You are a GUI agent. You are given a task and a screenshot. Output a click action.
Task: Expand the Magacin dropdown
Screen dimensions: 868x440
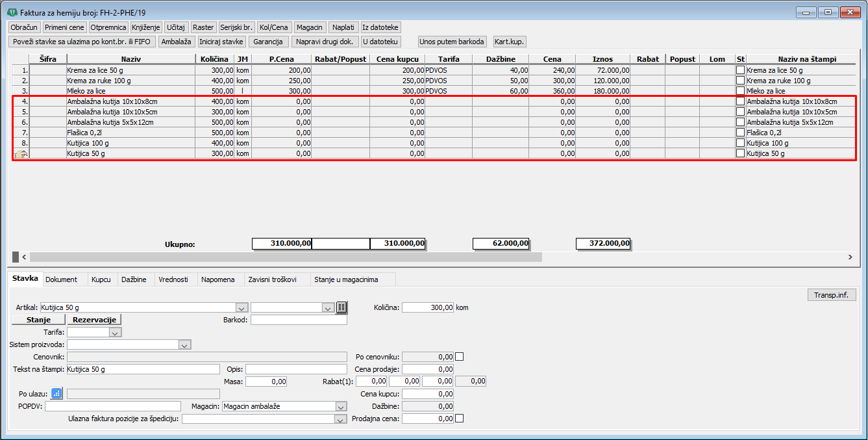pos(341,406)
